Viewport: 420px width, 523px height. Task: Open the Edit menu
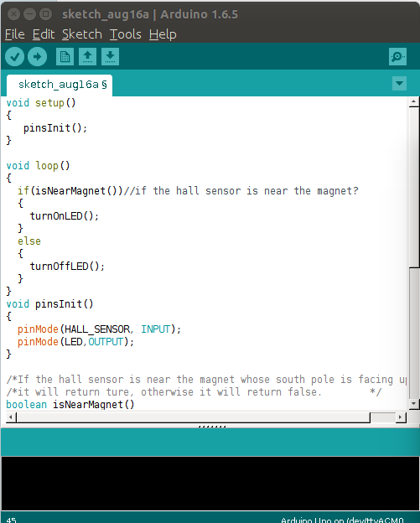coord(44,34)
